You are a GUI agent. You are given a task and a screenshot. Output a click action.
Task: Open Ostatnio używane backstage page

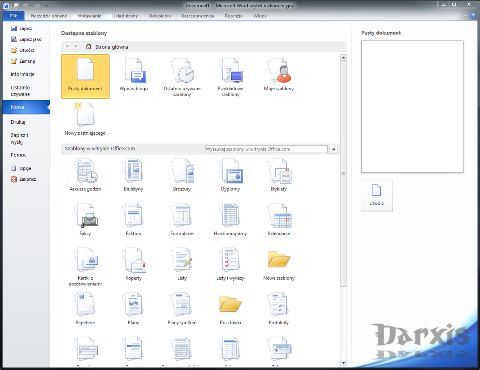coord(20,90)
